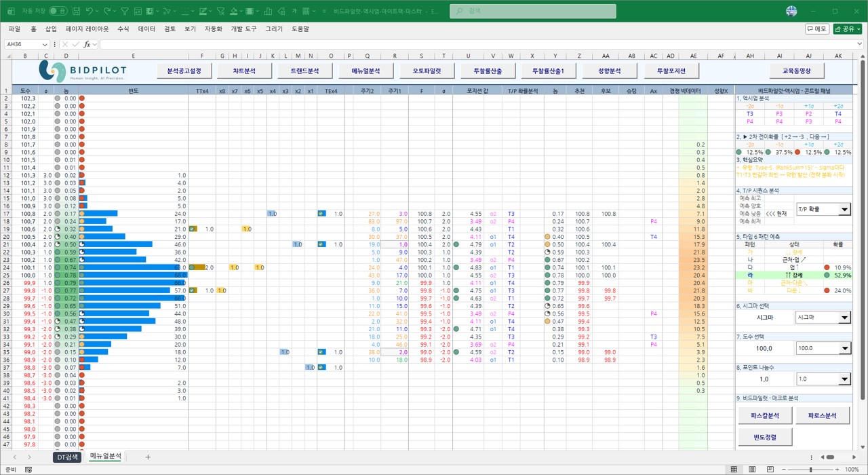Click the Undo arrow icon
The image size is (868, 475).
(90, 11)
